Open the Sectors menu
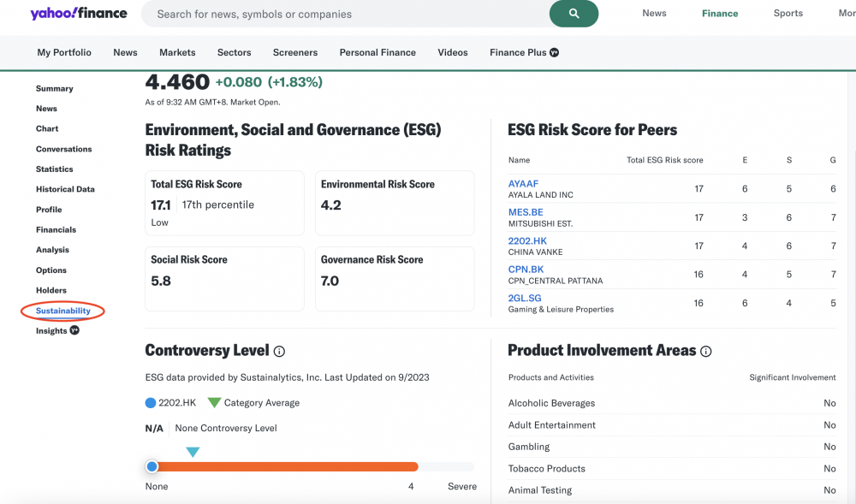Viewport: 856px width, 504px height. tap(234, 52)
